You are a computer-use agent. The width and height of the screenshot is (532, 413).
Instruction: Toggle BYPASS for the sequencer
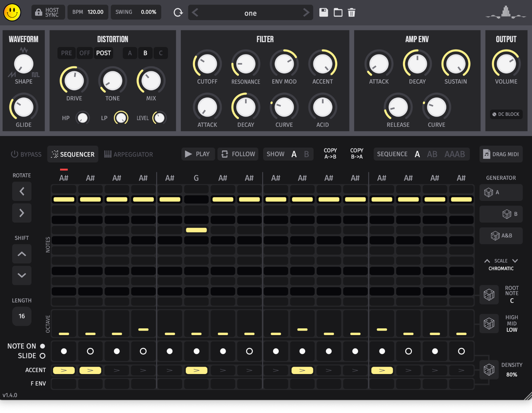click(x=26, y=154)
